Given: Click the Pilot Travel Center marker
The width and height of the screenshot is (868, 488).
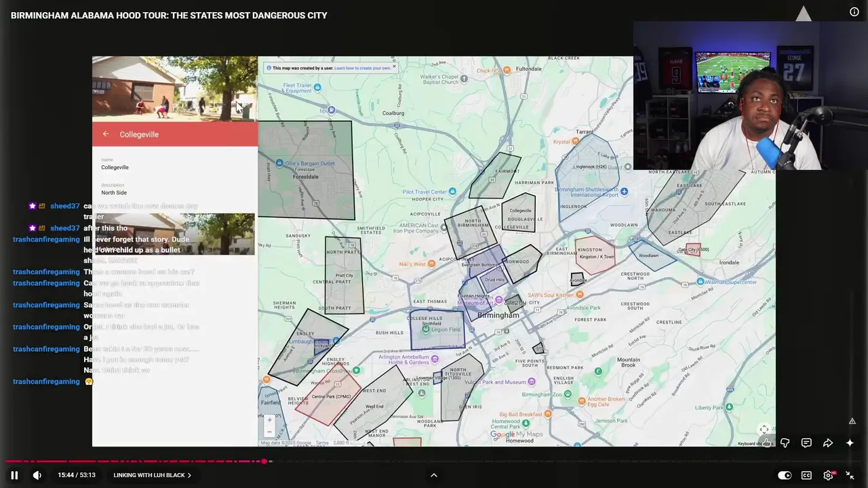Looking at the screenshot, I should point(453,192).
